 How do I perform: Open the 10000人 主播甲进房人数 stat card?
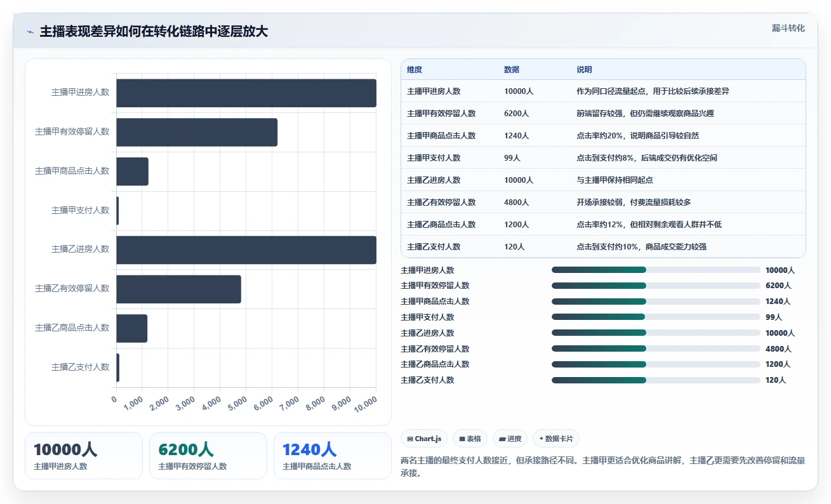pyautogui.click(x=84, y=456)
